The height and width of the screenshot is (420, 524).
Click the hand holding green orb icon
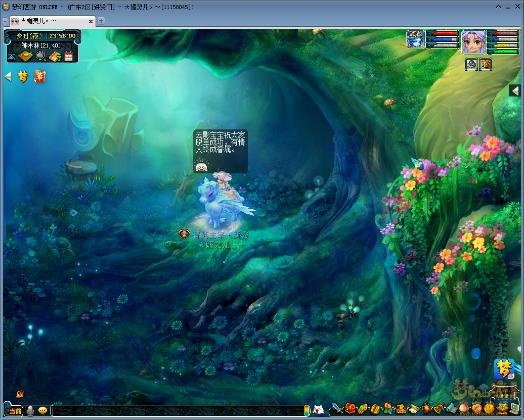pyautogui.click(x=363, y=408)
